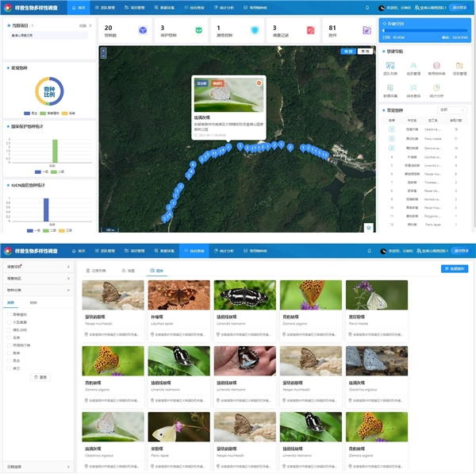Viewport: 476px width, 474px height.
Task: Open 团队列表 icon in quick navigation panel
Action: click(x=390, y=65)
